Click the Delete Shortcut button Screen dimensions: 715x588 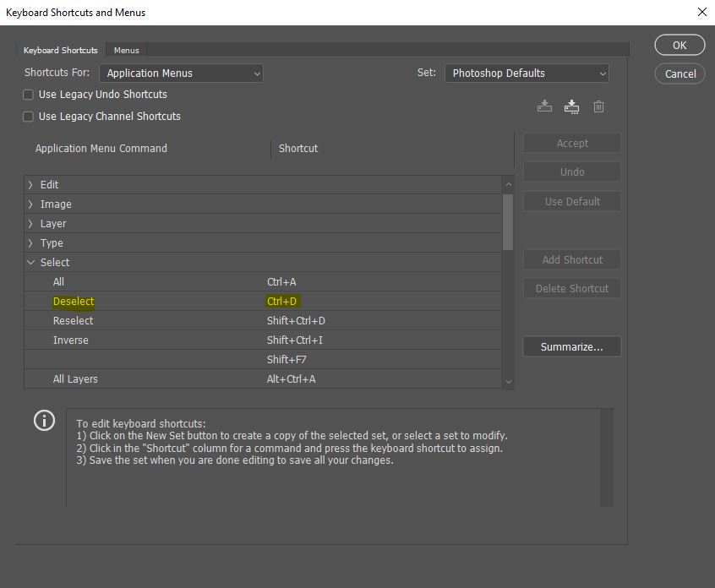571,289
